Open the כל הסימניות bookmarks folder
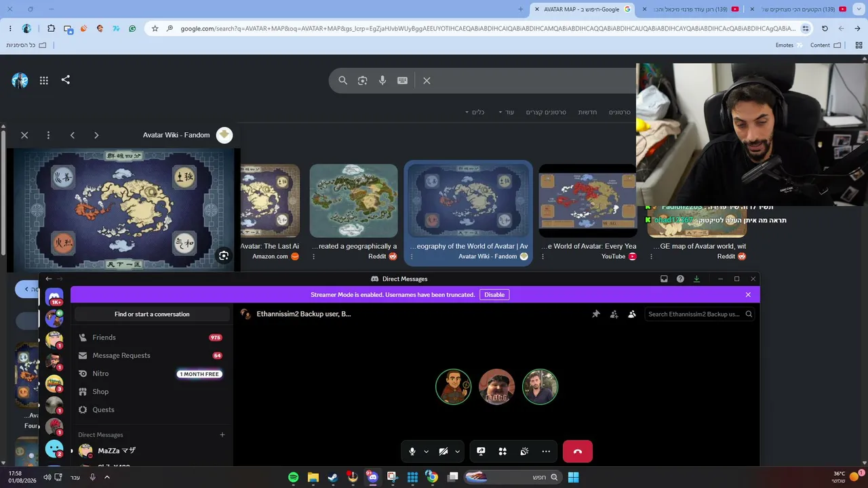 pos(26,45)
